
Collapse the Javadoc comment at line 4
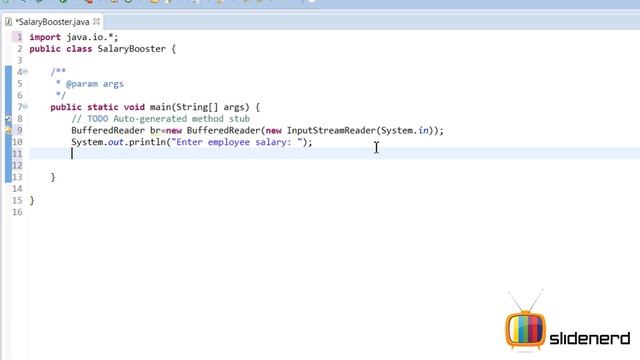click(25, 71)
